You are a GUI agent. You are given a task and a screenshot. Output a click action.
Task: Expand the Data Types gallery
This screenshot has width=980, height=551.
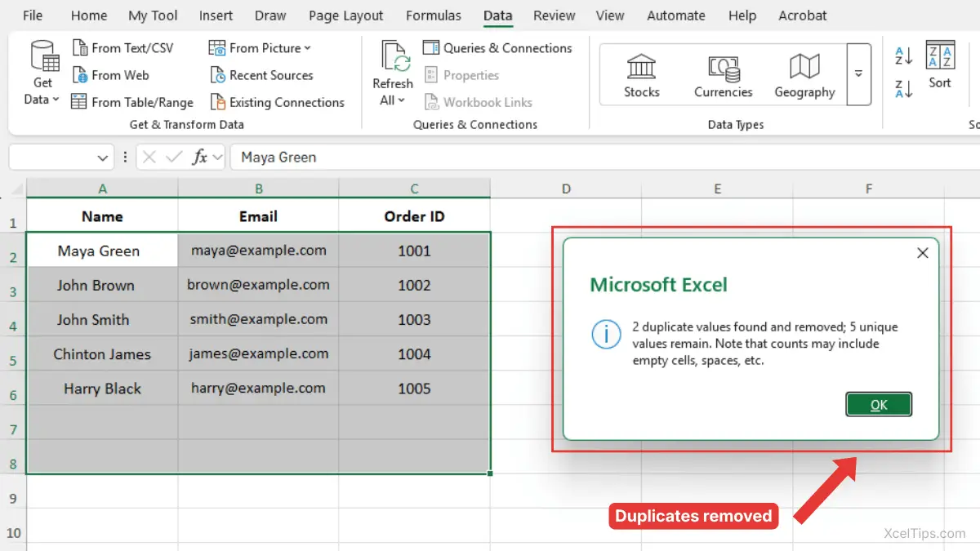pos(858,74)
